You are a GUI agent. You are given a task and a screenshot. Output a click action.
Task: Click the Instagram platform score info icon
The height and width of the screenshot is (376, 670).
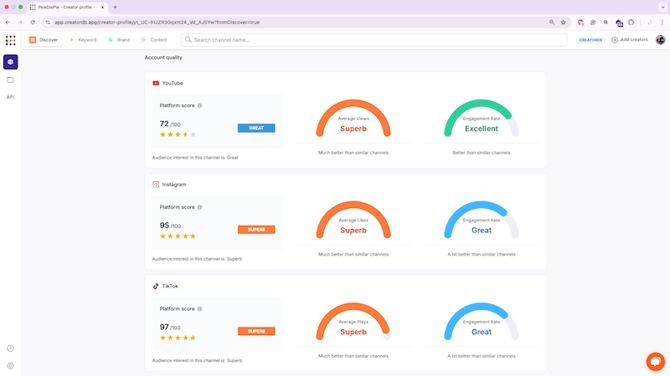200,207
